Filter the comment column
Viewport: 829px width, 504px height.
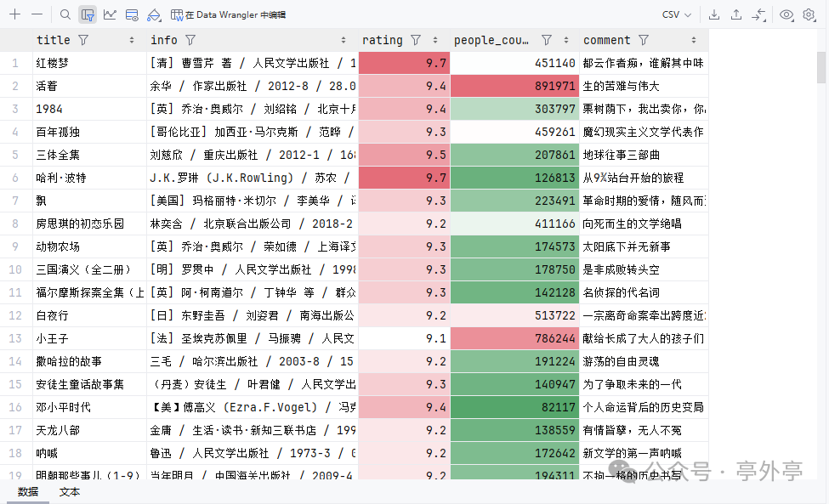(644, 40)
